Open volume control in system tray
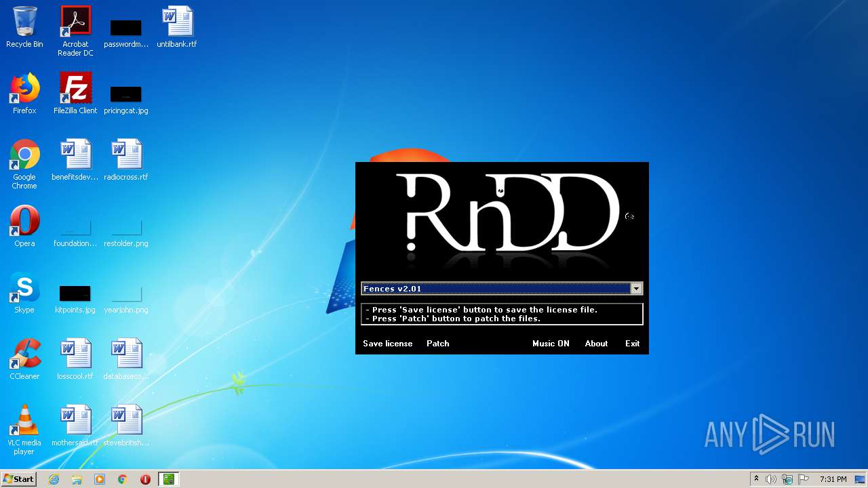 tap(771, 479)
